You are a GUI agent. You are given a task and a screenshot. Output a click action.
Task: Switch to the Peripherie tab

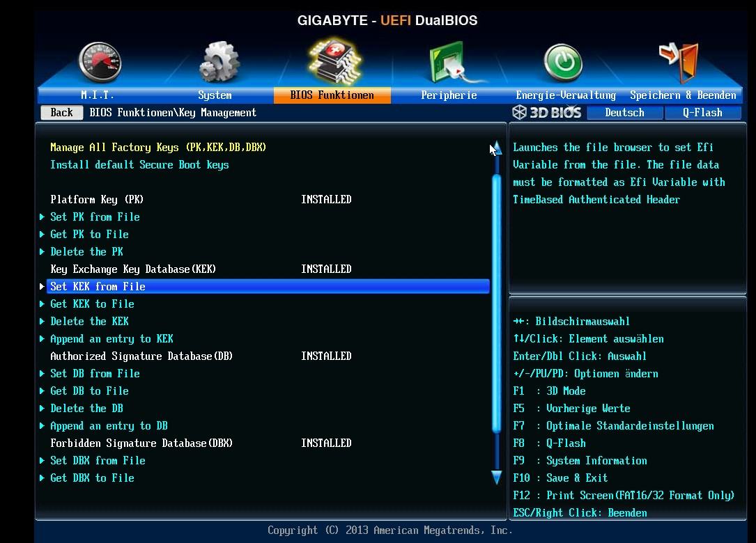click(449, 95)
